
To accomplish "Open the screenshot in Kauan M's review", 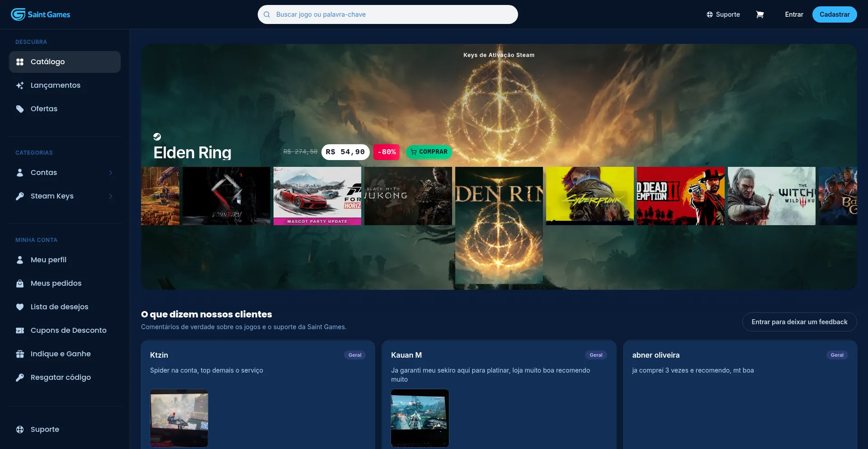I will pos(420,418).
